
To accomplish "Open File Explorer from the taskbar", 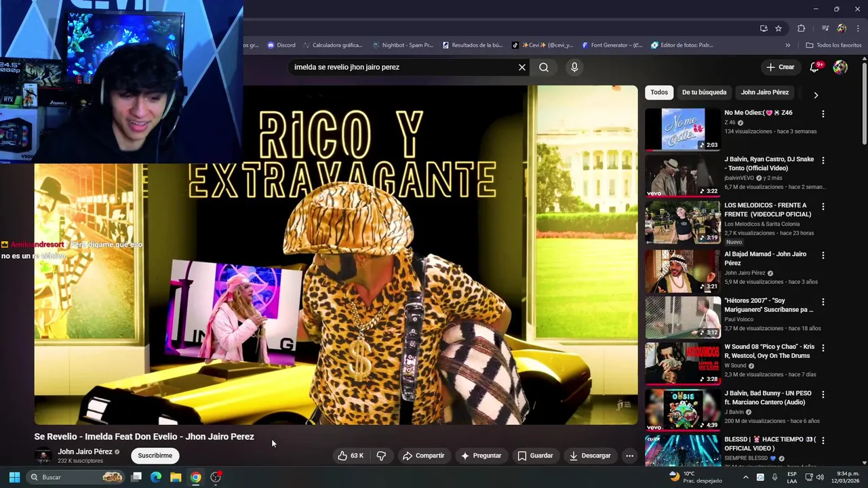I will point(176,477).
